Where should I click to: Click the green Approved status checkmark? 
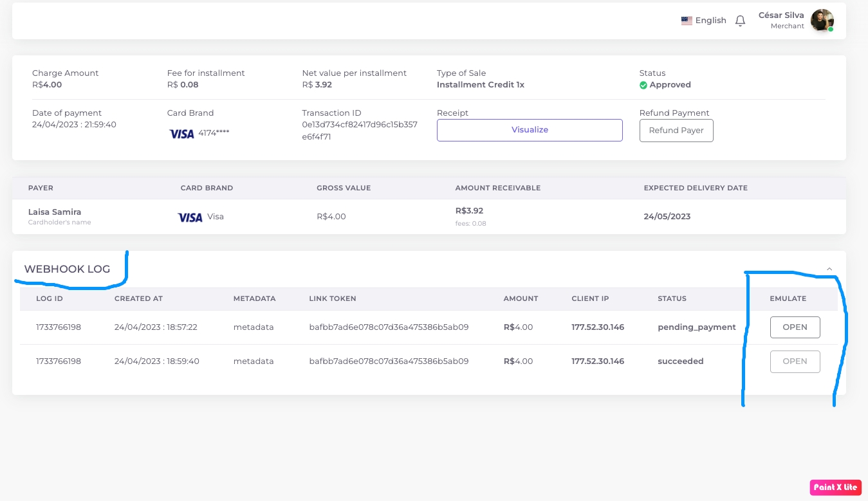tap(643, 85)
